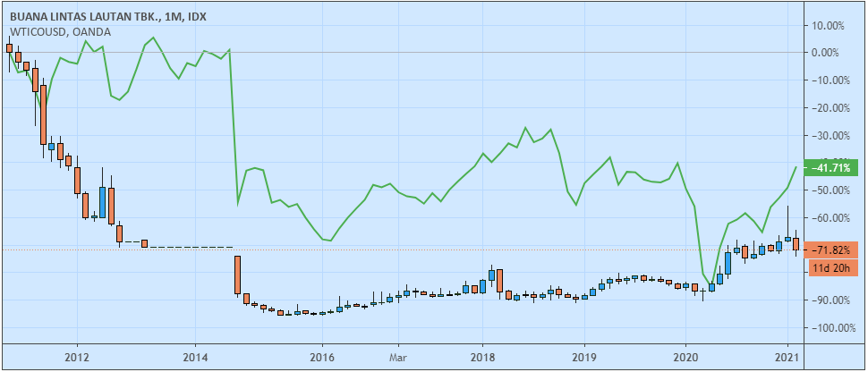This screenshot has height=372, width=868.
Task: Select the 2014 label on time axis
Action: pyautogui.click(x=195, y=354)
